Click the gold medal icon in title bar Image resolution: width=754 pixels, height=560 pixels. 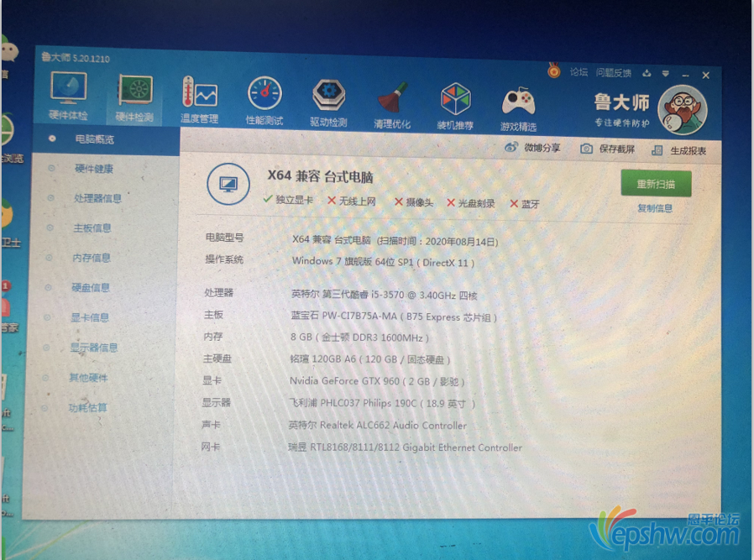[554, 71]
